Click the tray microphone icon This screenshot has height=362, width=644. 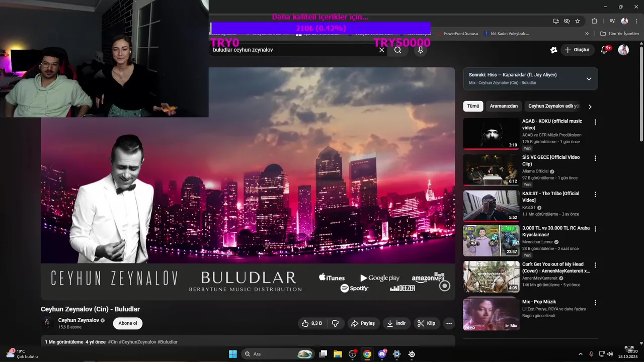(x=591, y=354)
